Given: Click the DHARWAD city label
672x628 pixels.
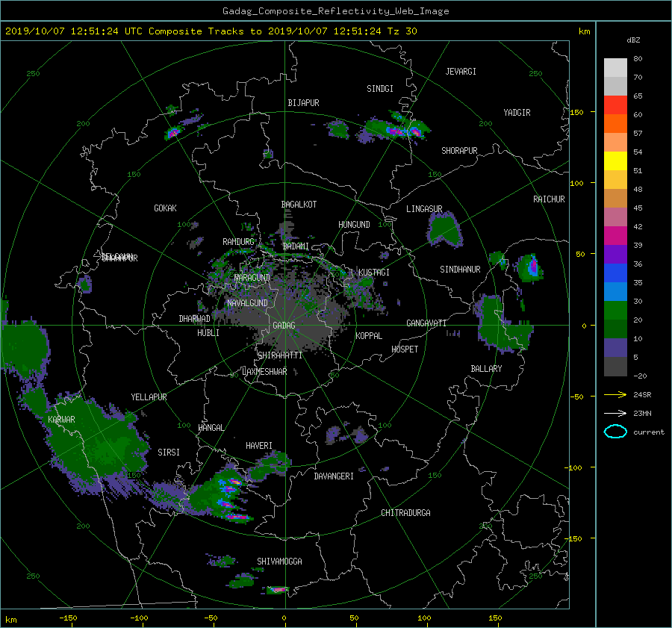Looking at the screenshot, I should click(194, 319).
